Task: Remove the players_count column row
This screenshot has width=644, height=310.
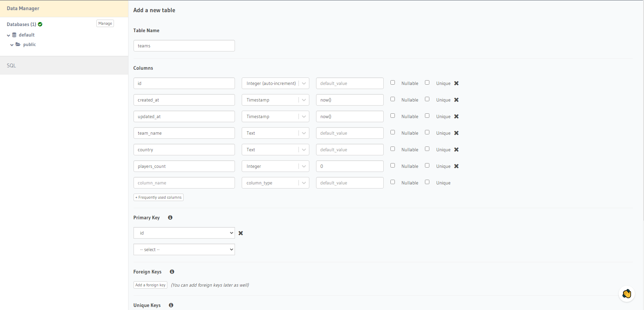Action: (x=456, y=166)
